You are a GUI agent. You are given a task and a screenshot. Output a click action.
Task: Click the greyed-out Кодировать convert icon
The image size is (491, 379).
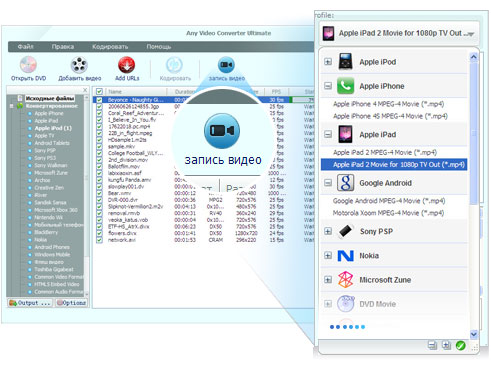pyautogui.click(x=175, y=65)
